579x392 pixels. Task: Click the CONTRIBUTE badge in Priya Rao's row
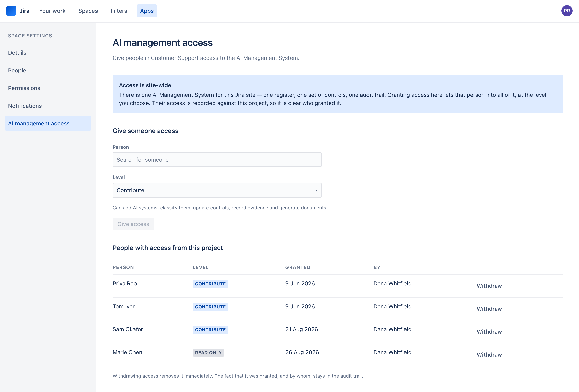[x=210, y=284]
